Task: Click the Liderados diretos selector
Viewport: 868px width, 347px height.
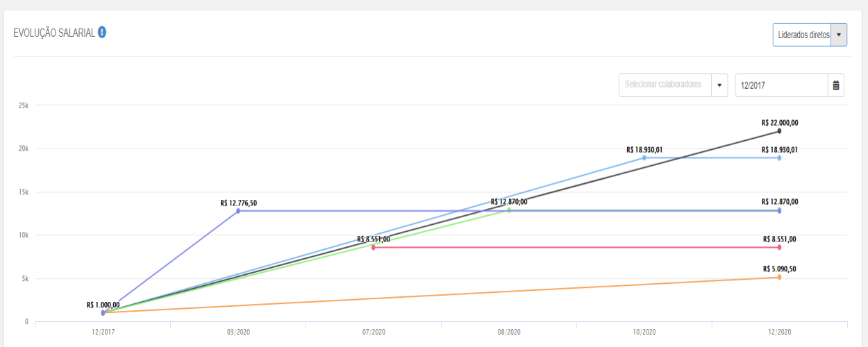Action: point(802,35)
